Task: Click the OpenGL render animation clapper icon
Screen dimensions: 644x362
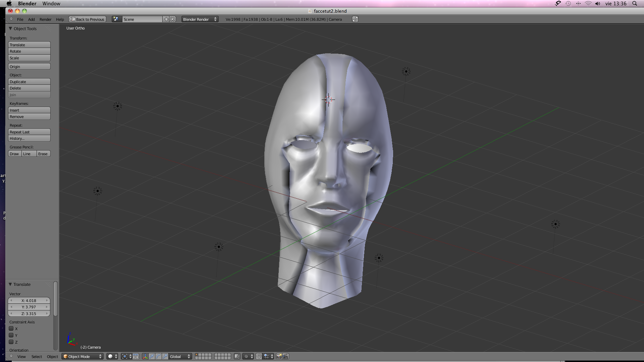Action: (x=285, y=357)
